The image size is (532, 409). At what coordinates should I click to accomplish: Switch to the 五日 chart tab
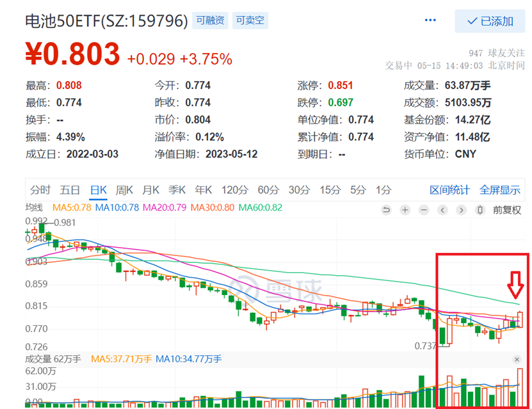point(70,190)
